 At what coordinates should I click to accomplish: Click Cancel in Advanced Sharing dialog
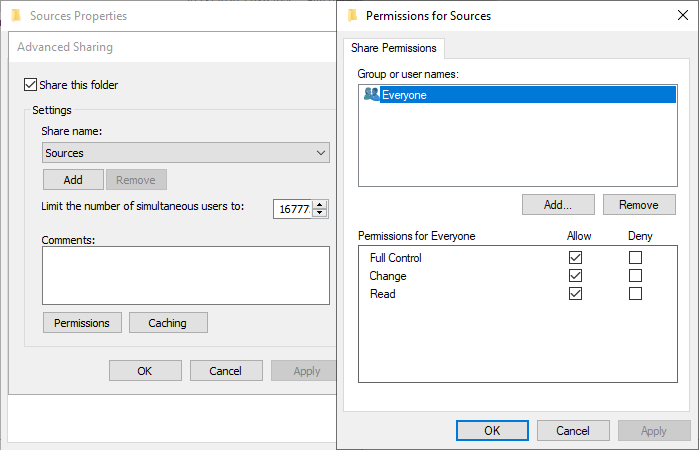click(x=226, y=371)
